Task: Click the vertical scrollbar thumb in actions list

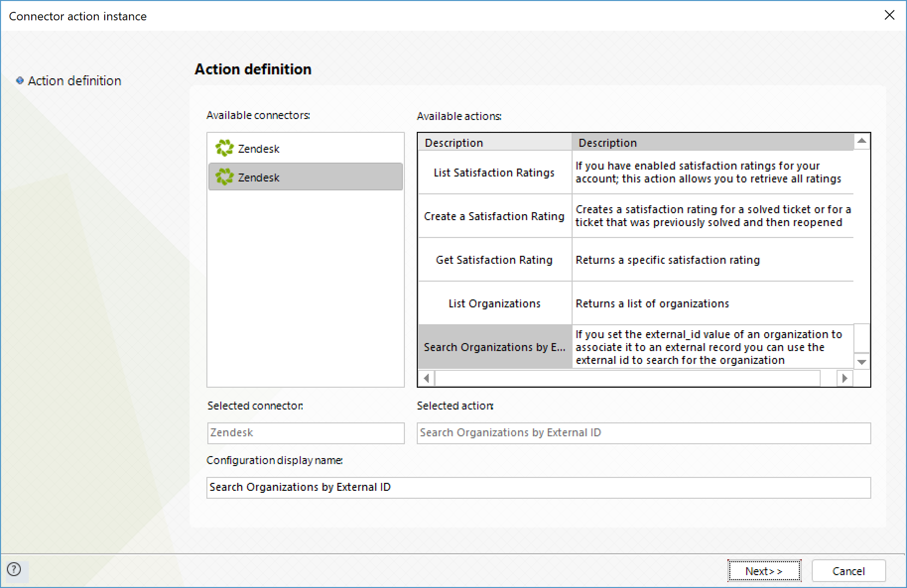Action: (x=862, y=338)
